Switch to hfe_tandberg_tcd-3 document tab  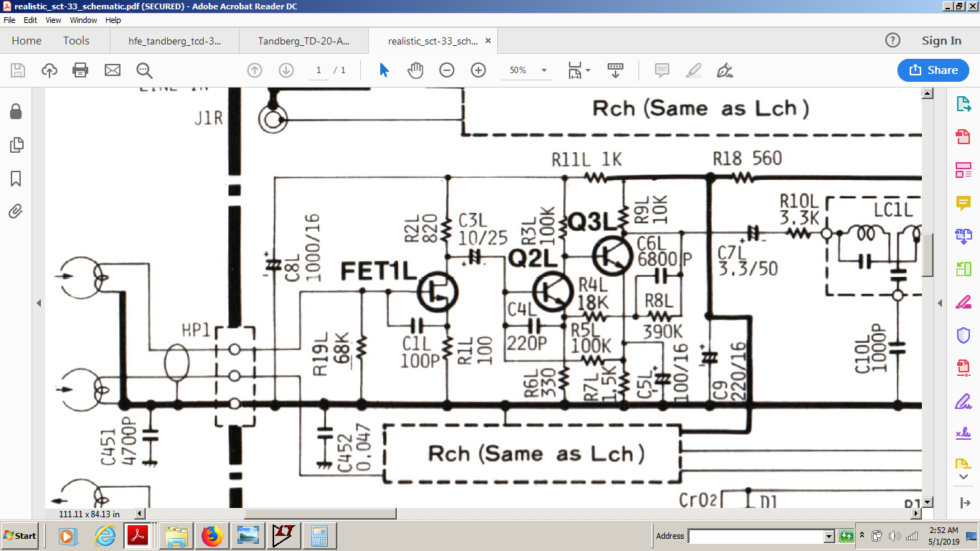tap(174, 41)
